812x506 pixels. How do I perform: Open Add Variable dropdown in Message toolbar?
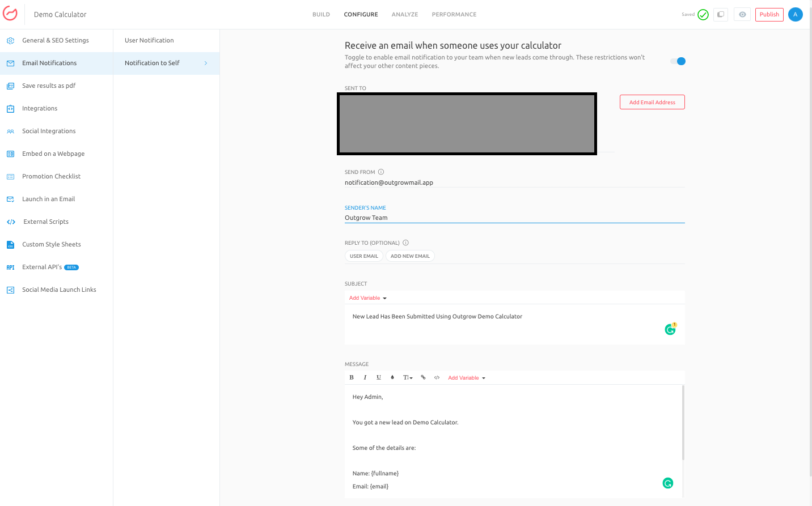click(467, 378)
